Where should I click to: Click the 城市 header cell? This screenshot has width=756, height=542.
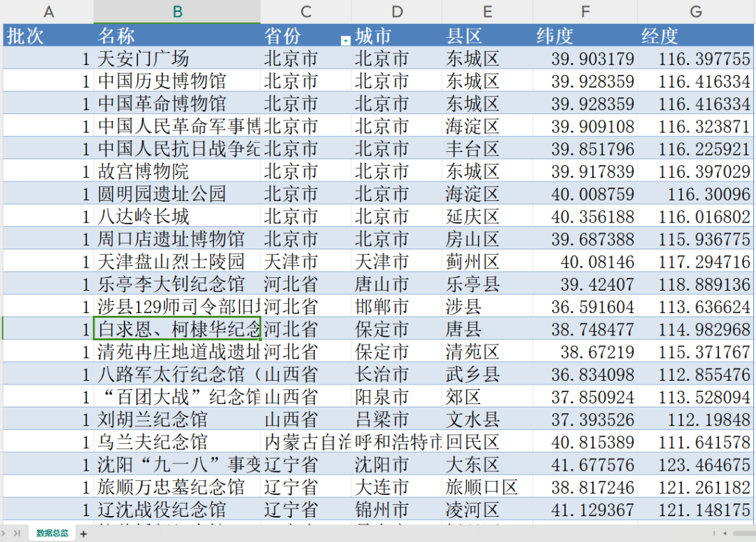(396, 36)
